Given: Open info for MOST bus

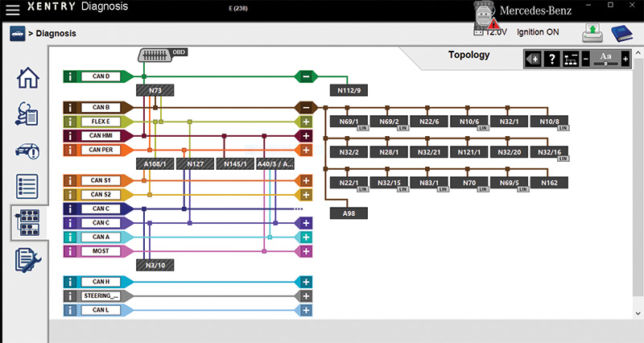Looking at the screenshot, I should point(70,251).
